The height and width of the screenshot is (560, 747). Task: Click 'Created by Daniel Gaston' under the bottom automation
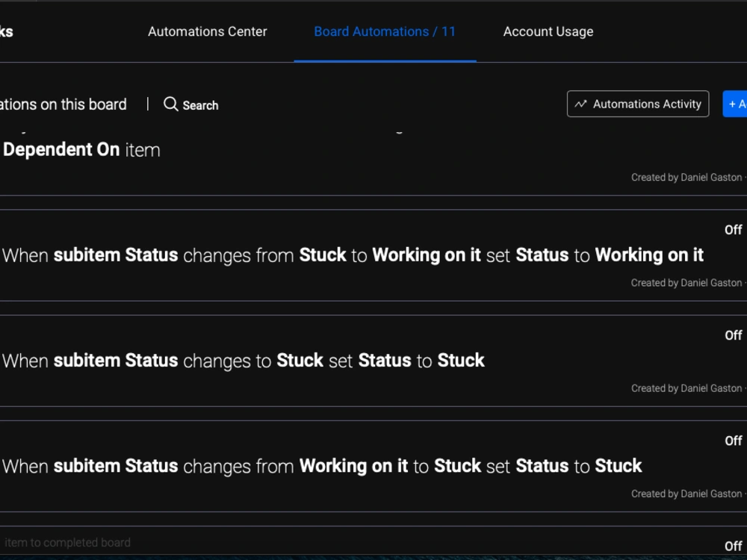point(686,493)
